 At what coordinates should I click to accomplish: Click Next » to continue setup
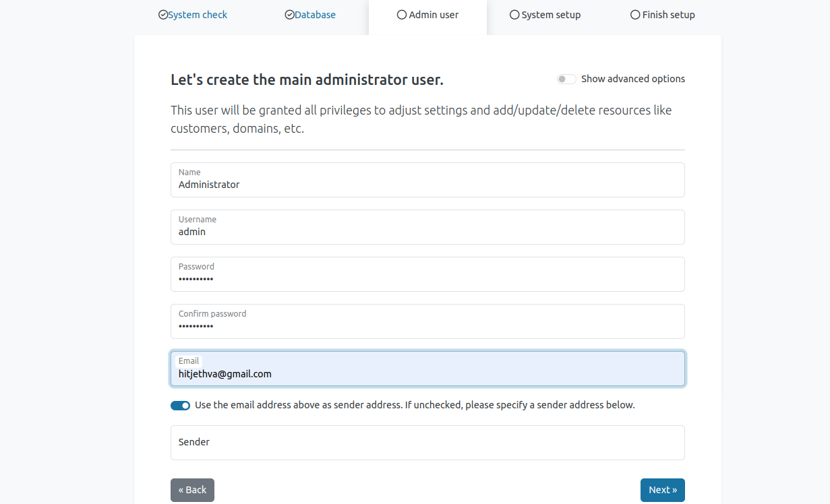(x=662, y=490)
